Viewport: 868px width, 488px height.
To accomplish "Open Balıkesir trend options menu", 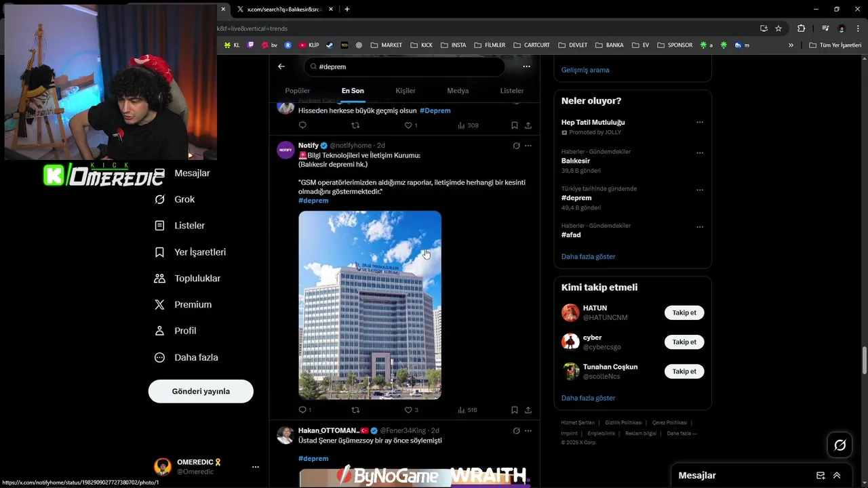I will (700, 152).
